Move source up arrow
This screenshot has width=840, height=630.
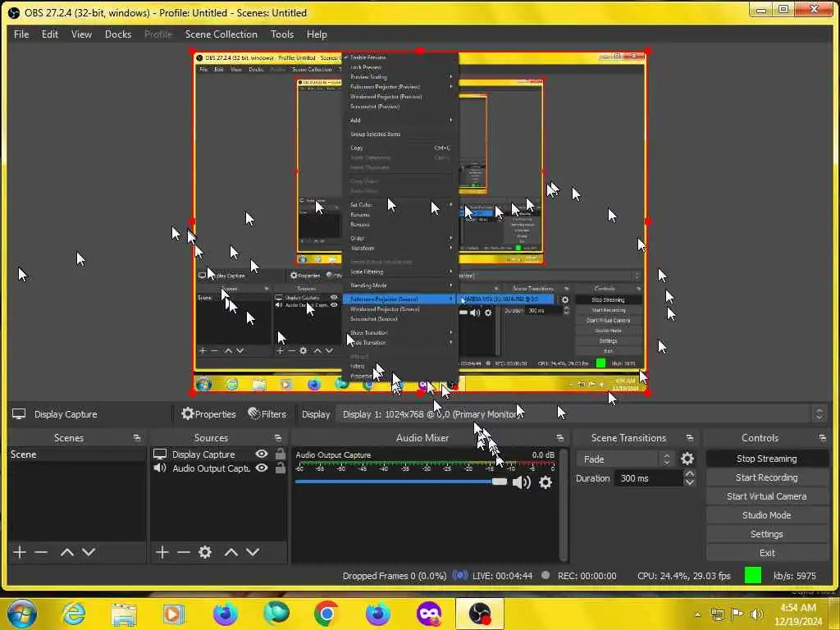[x=231, y=552]
